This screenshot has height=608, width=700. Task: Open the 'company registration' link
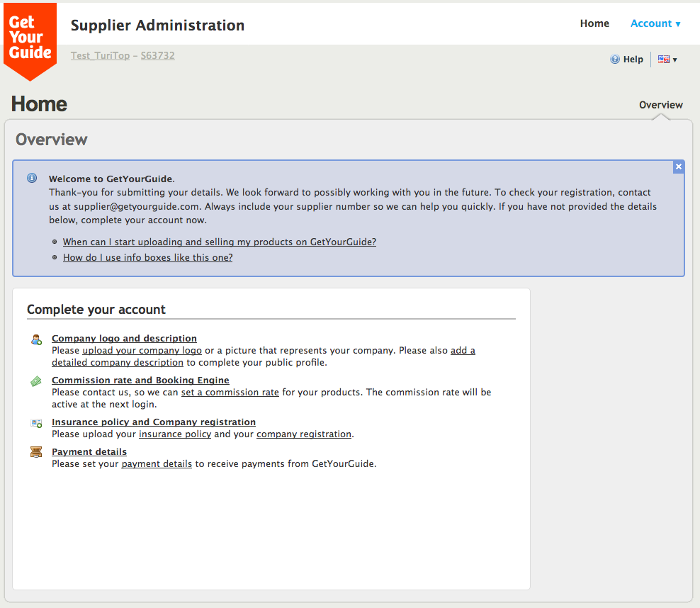[x=303, y=434]
